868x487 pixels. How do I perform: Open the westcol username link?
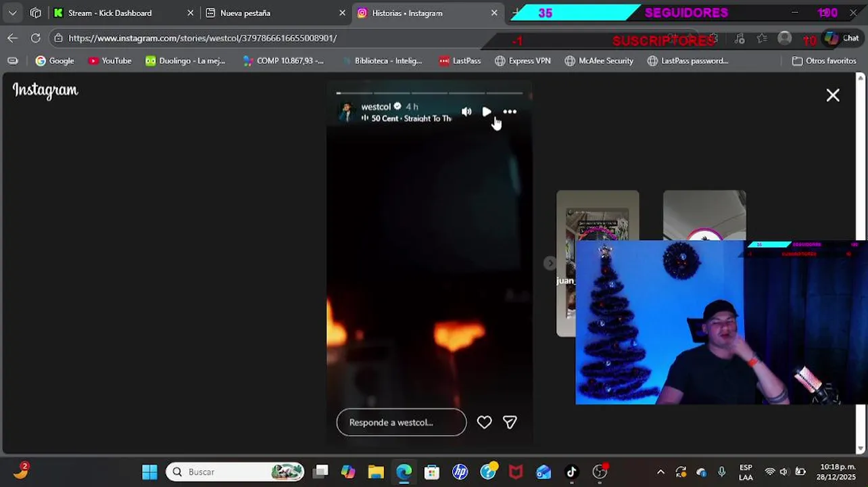(376, 106)
